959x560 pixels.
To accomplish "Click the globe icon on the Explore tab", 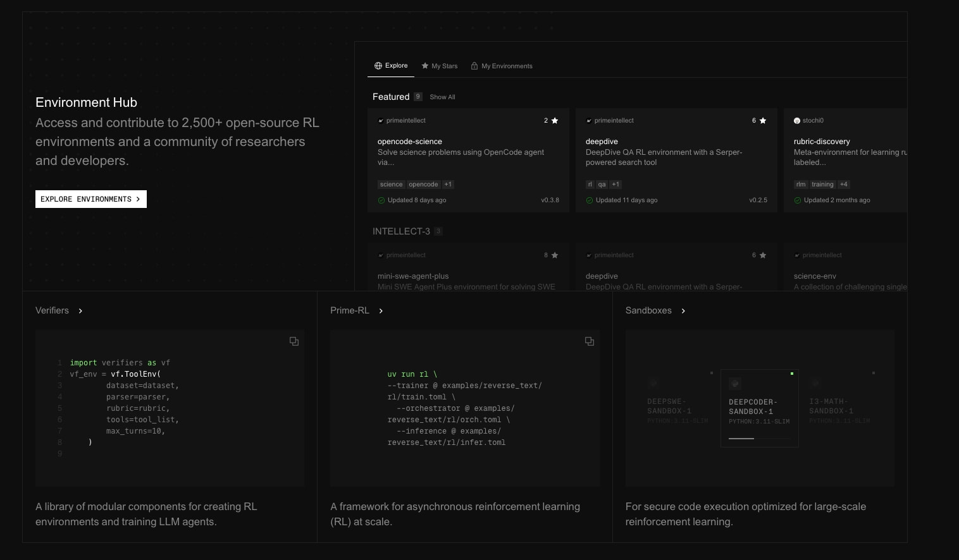I will click(x=378, y=66).
